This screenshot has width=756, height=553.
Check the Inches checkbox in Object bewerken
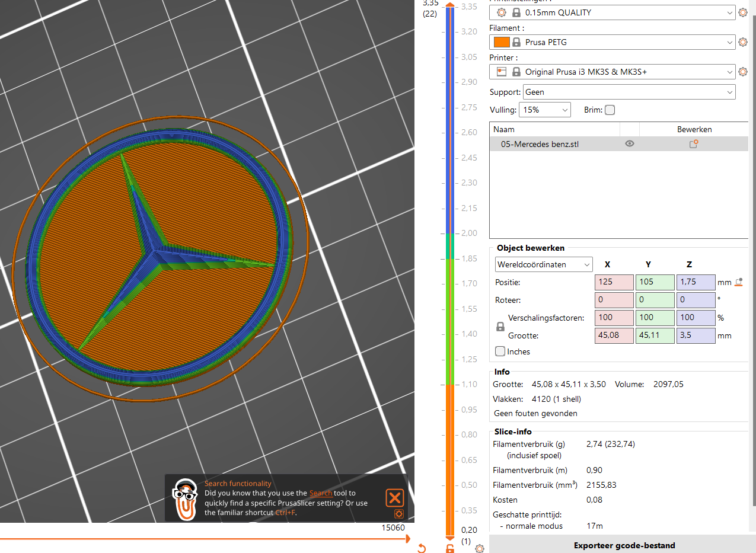(x=500, y=351)
